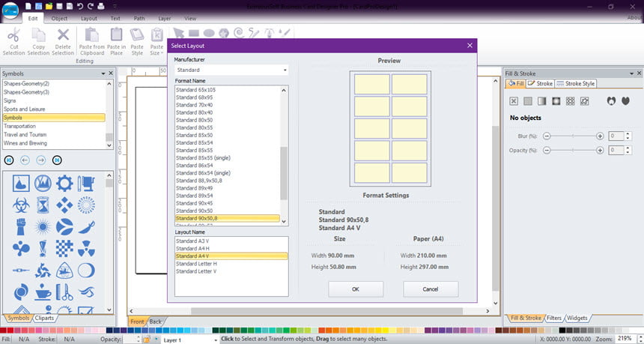Switch to the Stroke Style tab
The width and height of the screenshot is (644, 344).
(x=575, y=83)
